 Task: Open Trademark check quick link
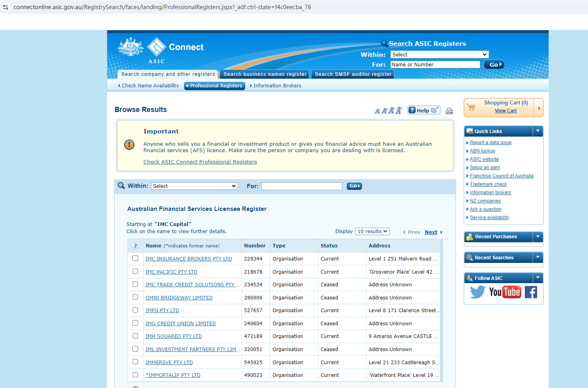pyautogui.click(x=488, y=184)
